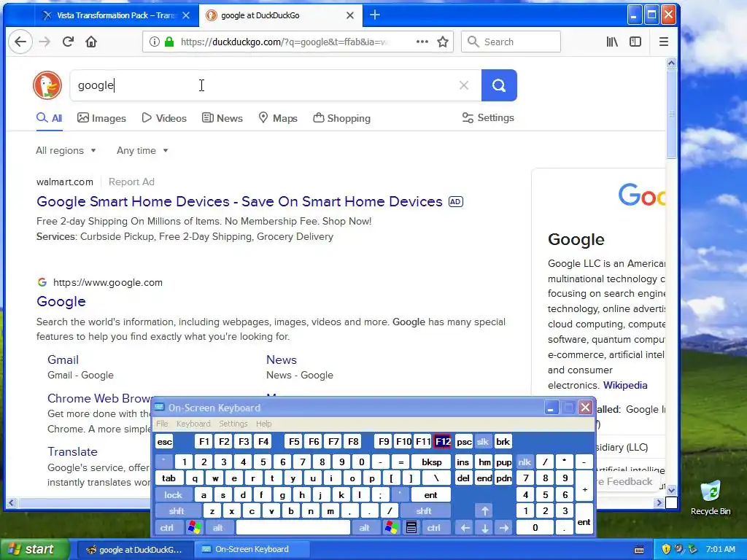Click Report Ad link
The height and width of the screenshot is (560, 747).
click(x=131, y=182)
